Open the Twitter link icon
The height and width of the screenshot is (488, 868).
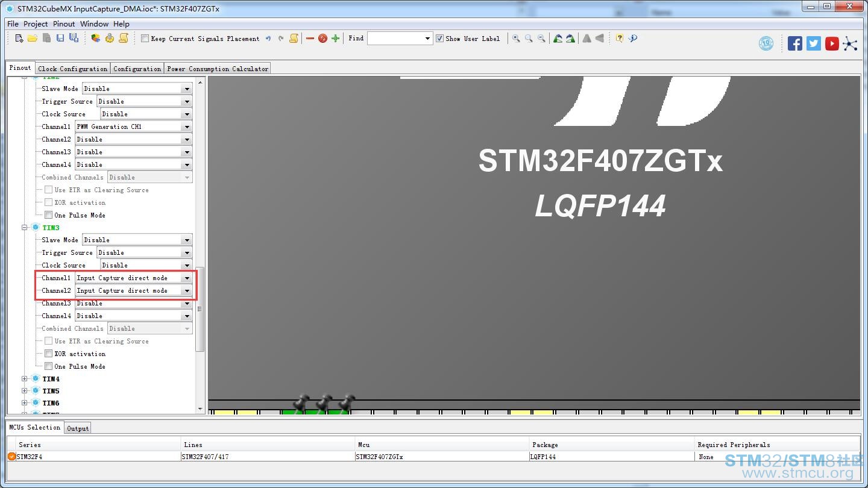(x=814, y=43)
